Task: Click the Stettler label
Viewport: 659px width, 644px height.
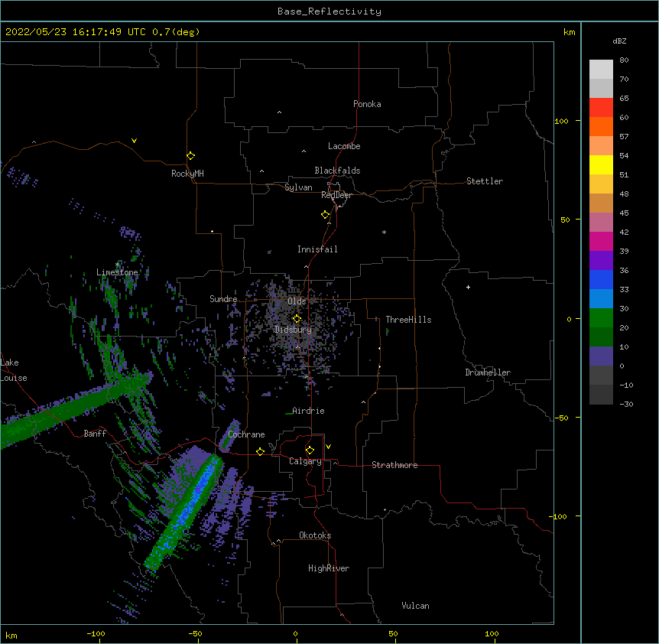Action: click(x=485, y=181)
